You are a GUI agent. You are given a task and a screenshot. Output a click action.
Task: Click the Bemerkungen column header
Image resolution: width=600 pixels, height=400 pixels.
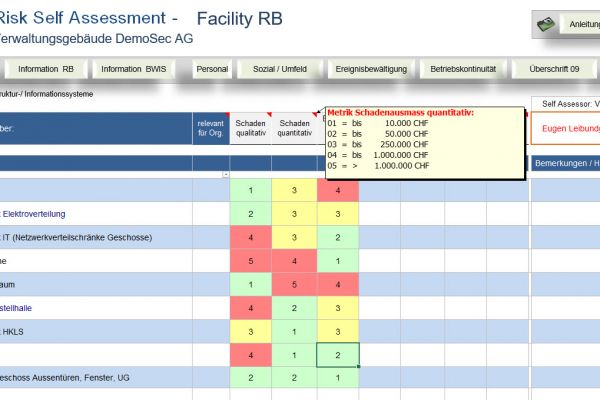566,163
